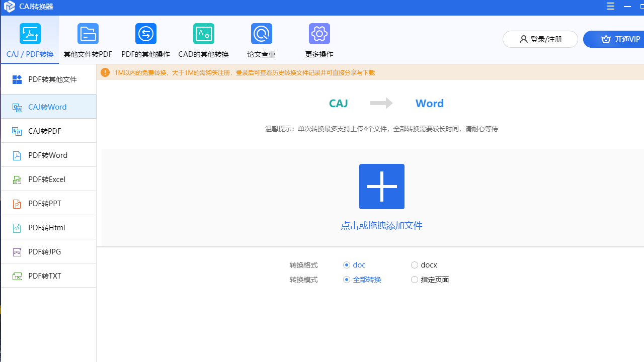Switch to the CAJ / PDF转换 tab

tap(30, 40)
